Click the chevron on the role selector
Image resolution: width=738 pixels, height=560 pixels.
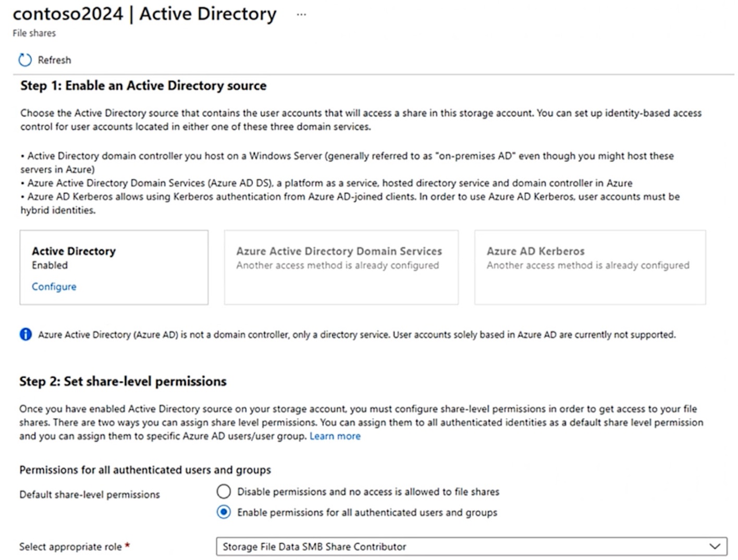point(714,546)
